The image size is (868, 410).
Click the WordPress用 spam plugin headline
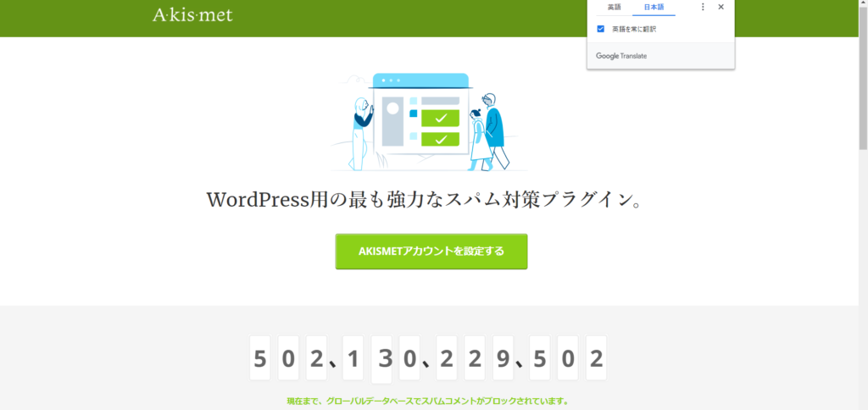coord(426,200)
